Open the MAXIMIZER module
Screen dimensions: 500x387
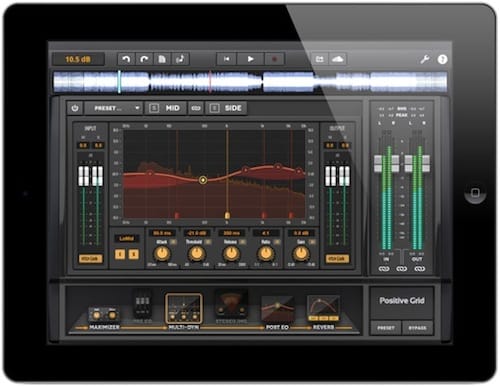click(104, 318)
